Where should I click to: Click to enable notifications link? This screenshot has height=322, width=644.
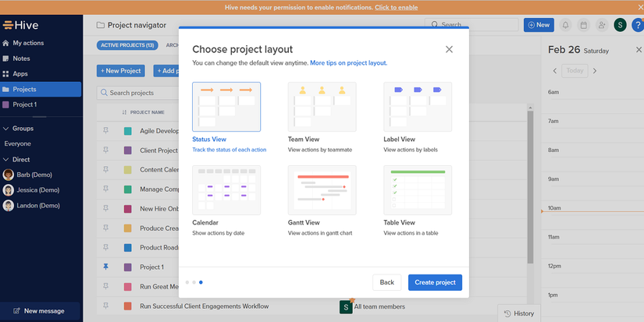396,7
